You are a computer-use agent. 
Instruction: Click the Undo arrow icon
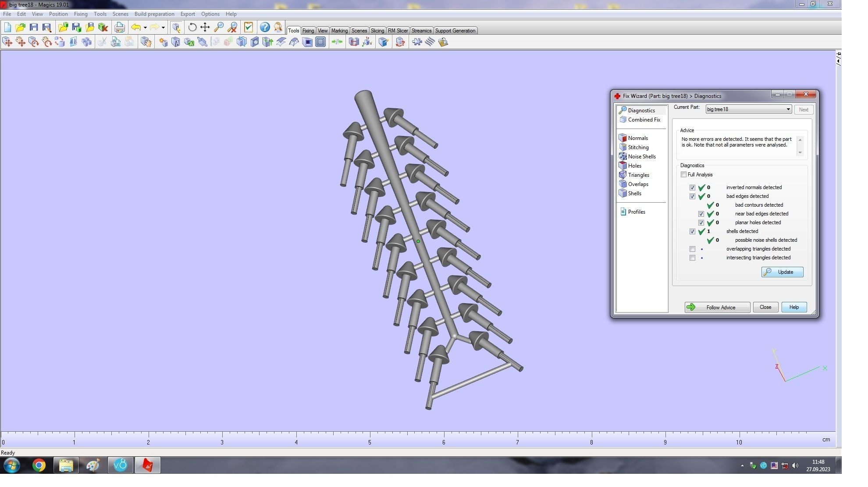136,27
